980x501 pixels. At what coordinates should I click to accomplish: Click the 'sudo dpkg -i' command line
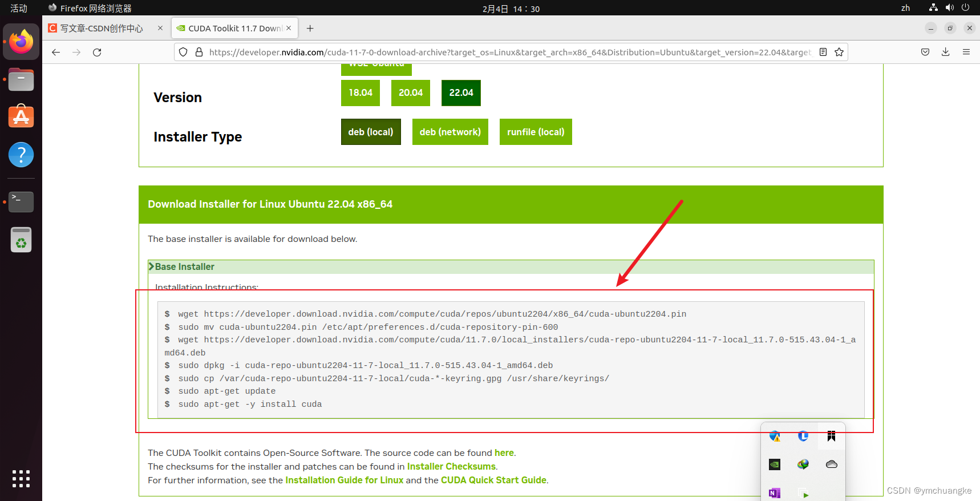pyautogui.click(x=365, y=365)
